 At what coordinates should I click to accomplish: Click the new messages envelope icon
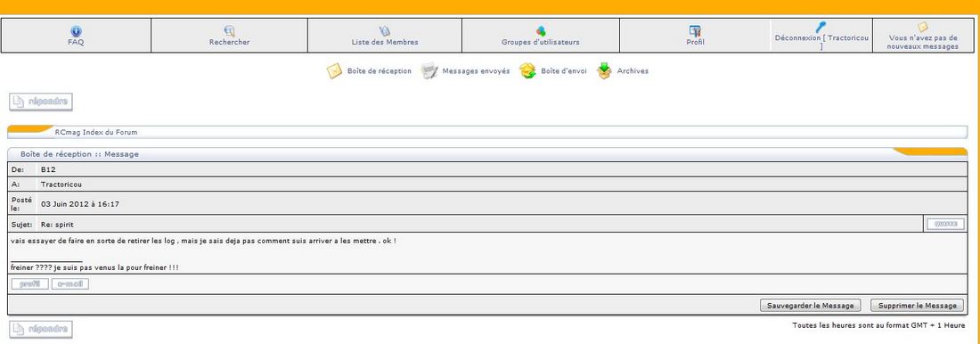click(922, 27)
